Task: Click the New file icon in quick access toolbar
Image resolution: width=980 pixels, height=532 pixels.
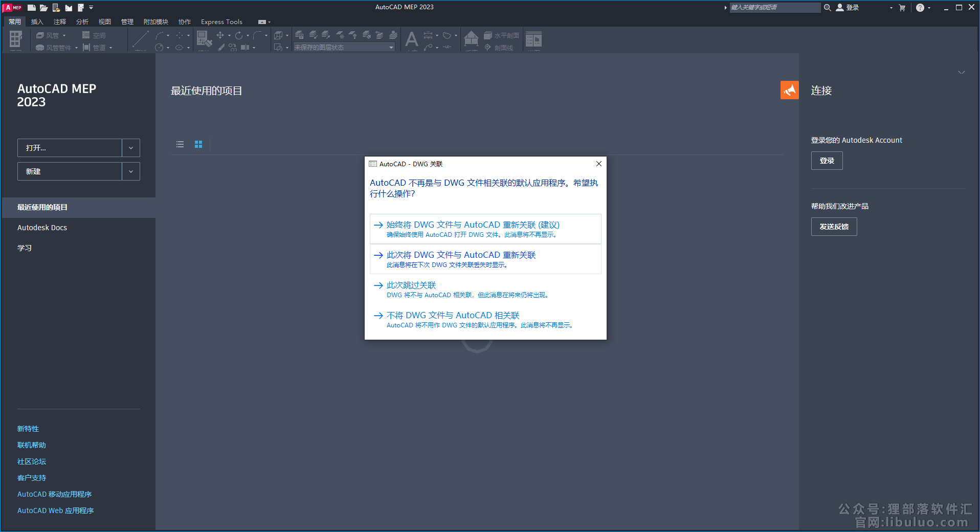Action: 32,8
